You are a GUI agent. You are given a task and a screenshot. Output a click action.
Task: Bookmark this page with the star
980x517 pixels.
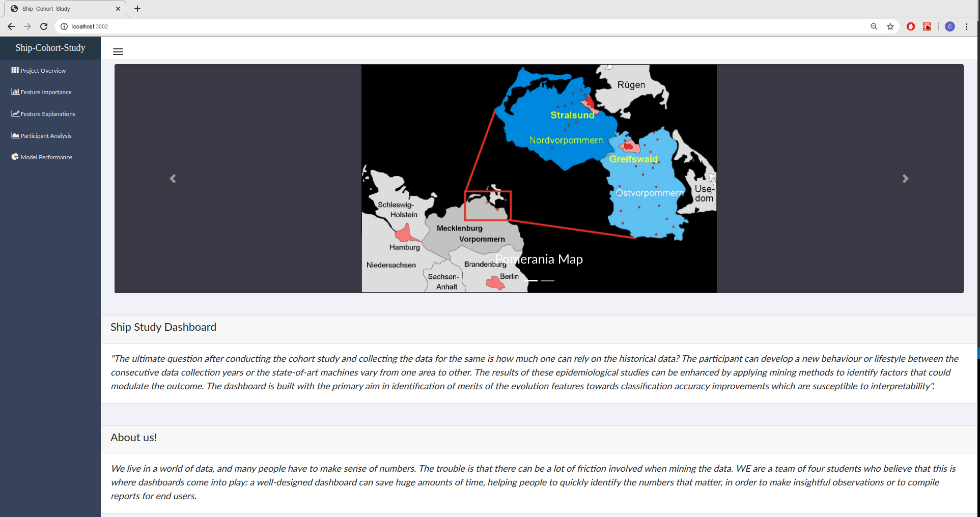[x=890, y=26]
